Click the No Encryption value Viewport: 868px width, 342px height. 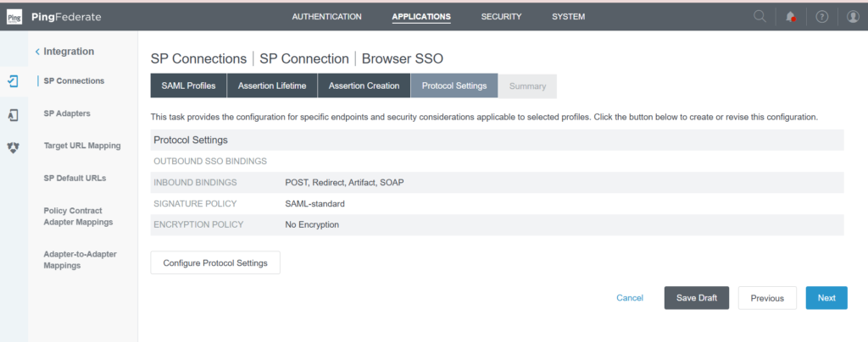coord(312,225)
